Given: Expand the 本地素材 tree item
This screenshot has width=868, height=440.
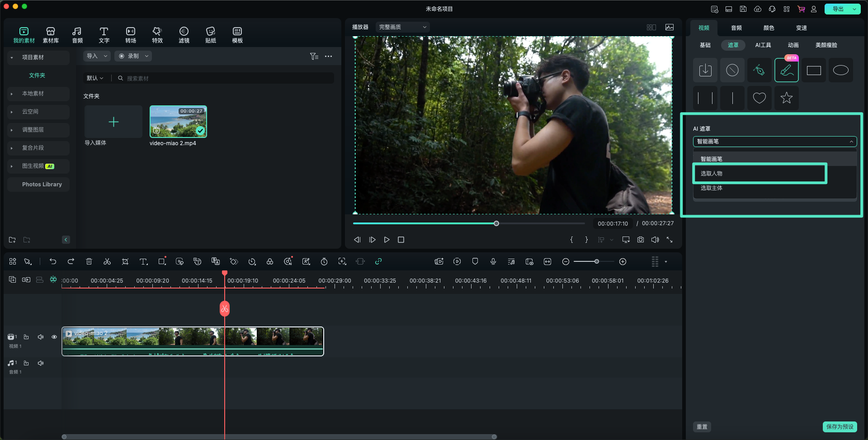Looking at the screenshot, I should [x=33, y=94].
